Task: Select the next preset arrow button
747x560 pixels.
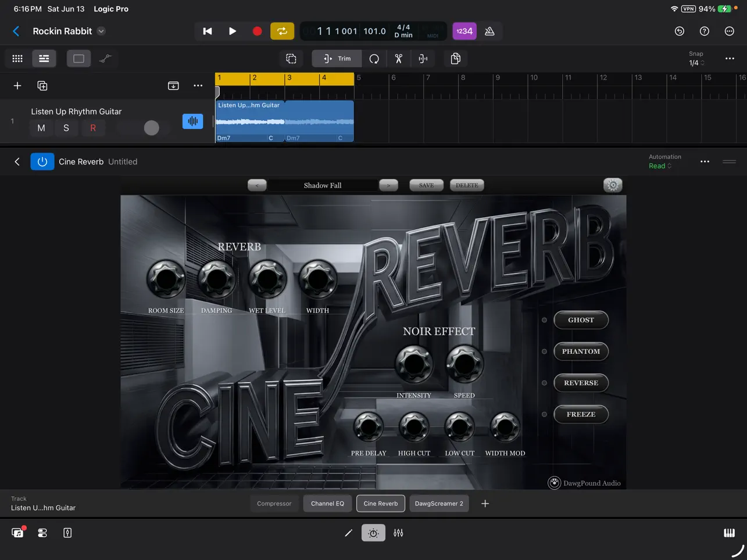Action: (x=388, y=185)
